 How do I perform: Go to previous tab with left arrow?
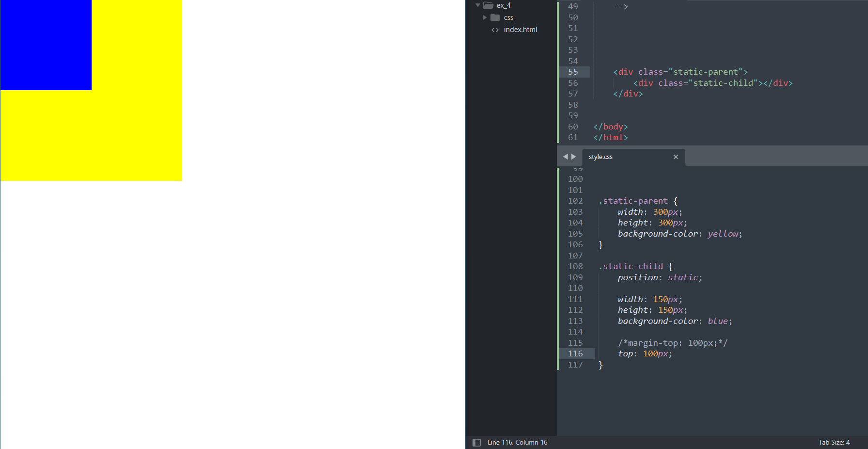click(x=565, y=157)
